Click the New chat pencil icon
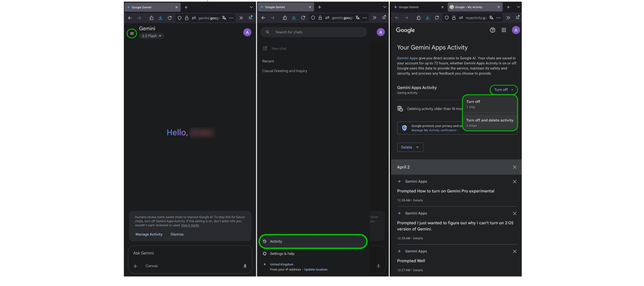Screen dimensions: 644x286 click(x=265, y=48)
